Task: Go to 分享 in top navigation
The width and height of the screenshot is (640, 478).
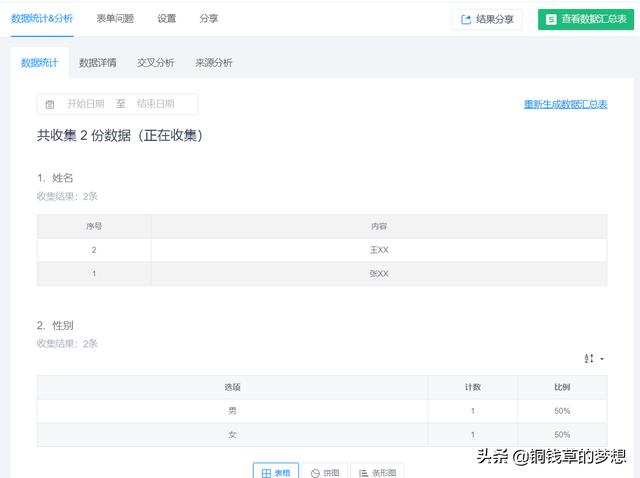Action: (x=208, y=18)
